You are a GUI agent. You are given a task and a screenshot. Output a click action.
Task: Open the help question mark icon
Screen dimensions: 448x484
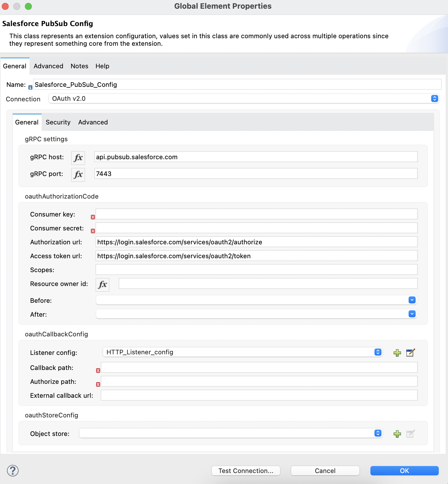13,471
